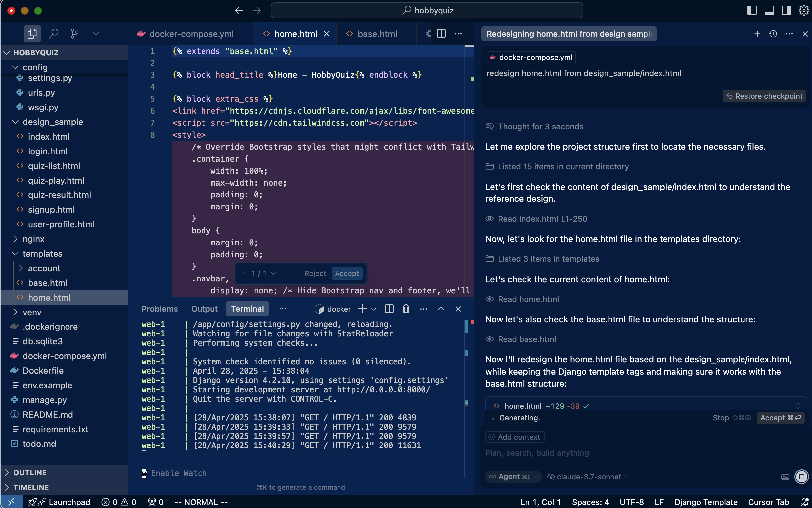Viewport: 812px width, 508px height.
Task: Open the Explorer files icon
Action: [32, 34]
